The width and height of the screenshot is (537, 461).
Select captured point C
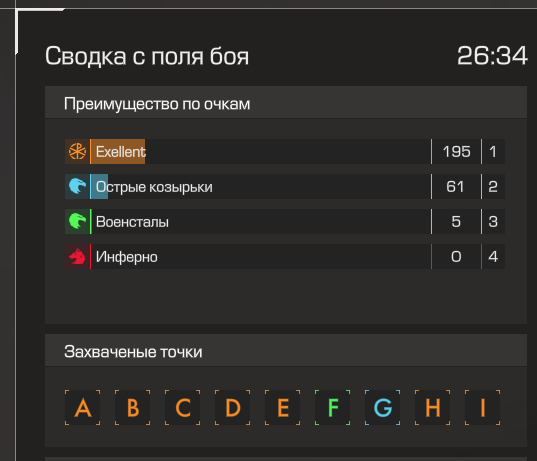point(183,408)
